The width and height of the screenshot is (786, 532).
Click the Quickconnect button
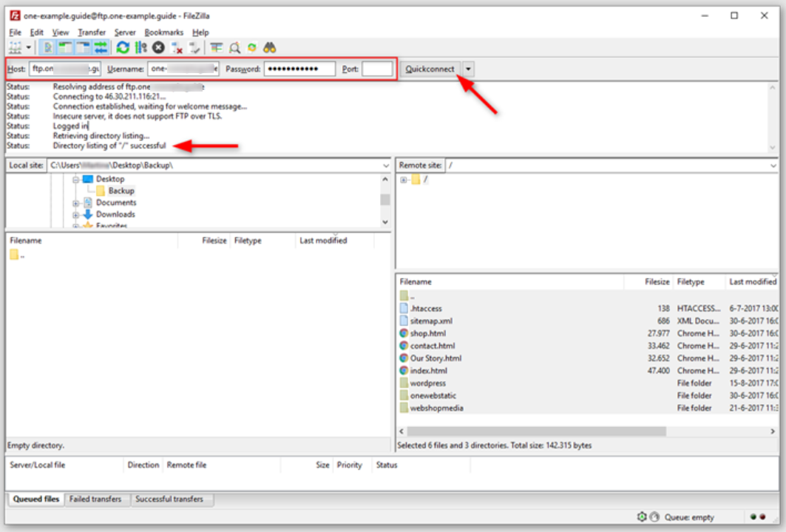coord(430,69)
